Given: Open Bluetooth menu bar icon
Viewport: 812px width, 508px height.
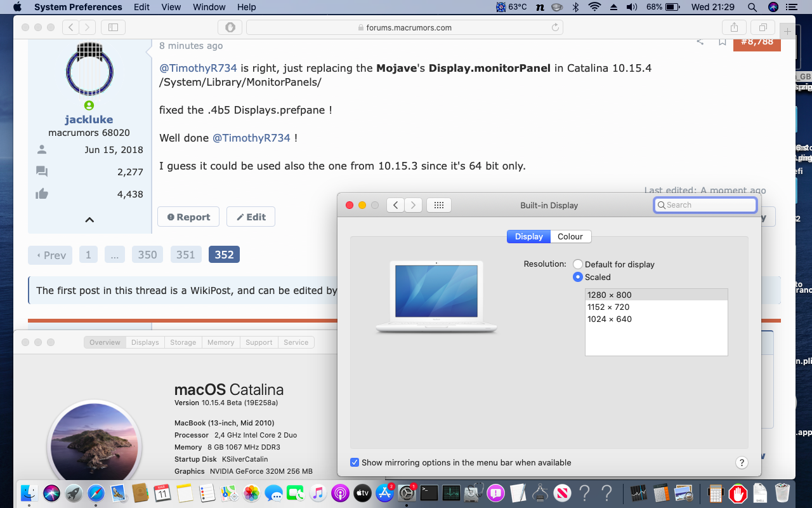Looking at the screenshot, I should (x=576, y=7).
